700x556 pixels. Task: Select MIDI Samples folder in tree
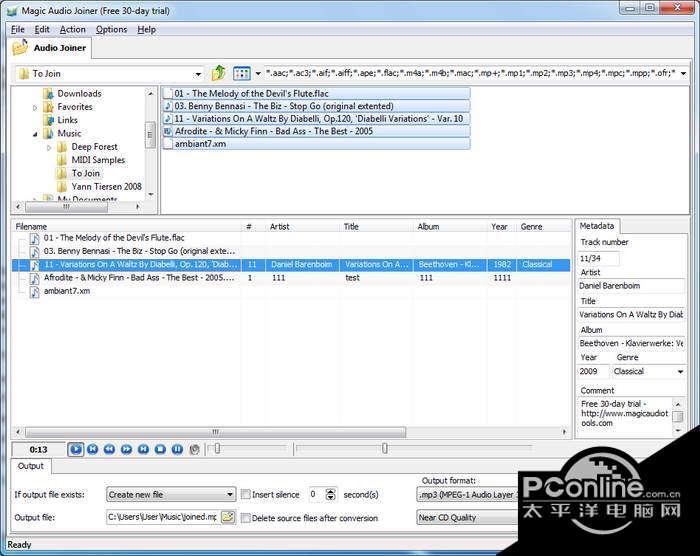click(98, 160)
